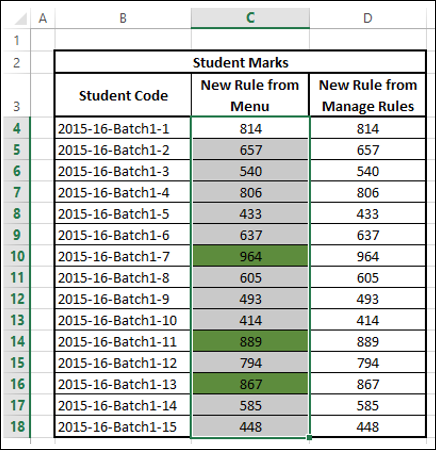Click the selection fill handle square
Viewport: 436px width, 450px height.
tap(309, 437)
